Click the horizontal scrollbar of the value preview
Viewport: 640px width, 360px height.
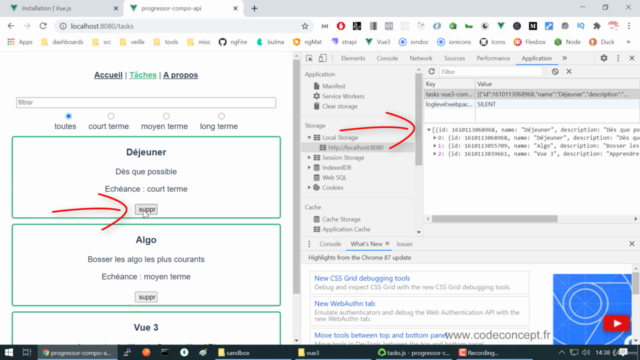point(494,219)
